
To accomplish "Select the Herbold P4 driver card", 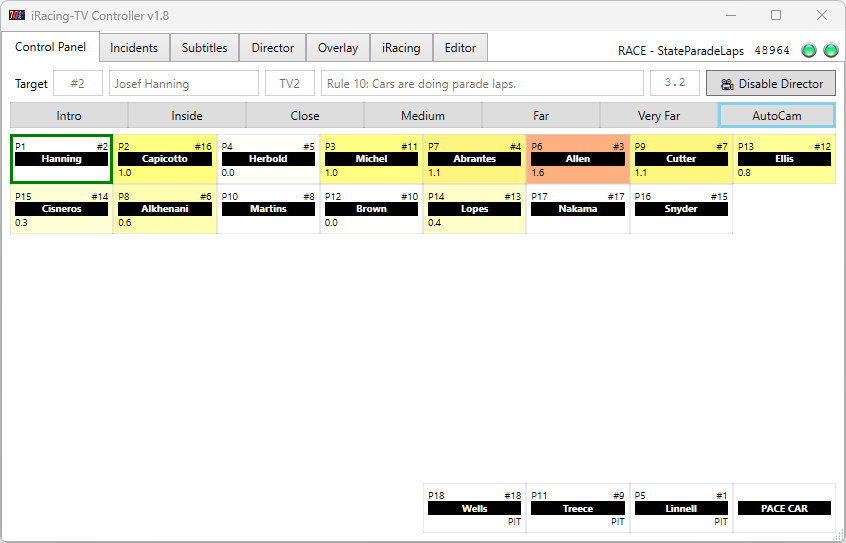I will click(x=268, y=159).
